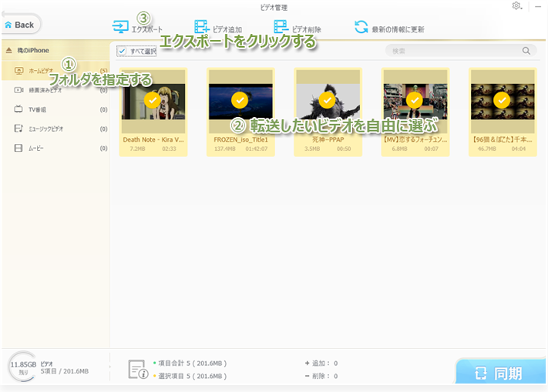This screenshot has height=392, width=548.
Task: Click the 選択項目 5 (201.6MB) text
Action: click(x=192, y=376)
